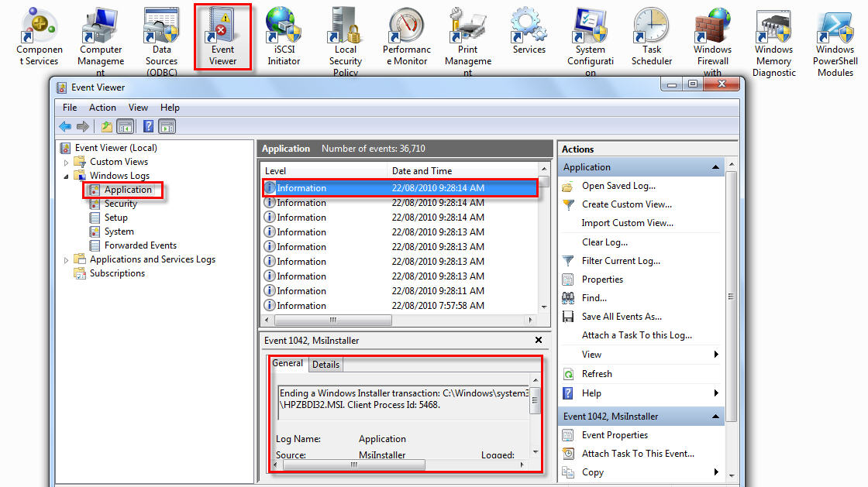Click the Refresh action icon

[x=569, y=374]
